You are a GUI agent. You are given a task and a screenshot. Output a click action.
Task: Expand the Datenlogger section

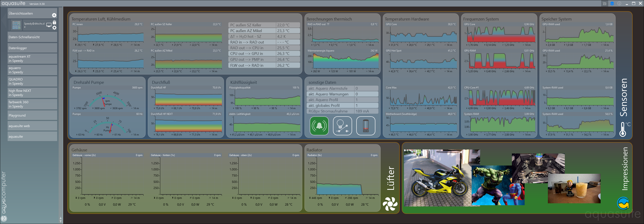point(32,48)
